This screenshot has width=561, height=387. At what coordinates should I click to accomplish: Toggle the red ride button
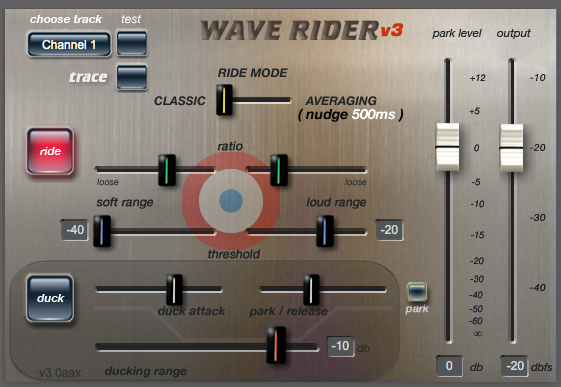[x=50, y=151]
